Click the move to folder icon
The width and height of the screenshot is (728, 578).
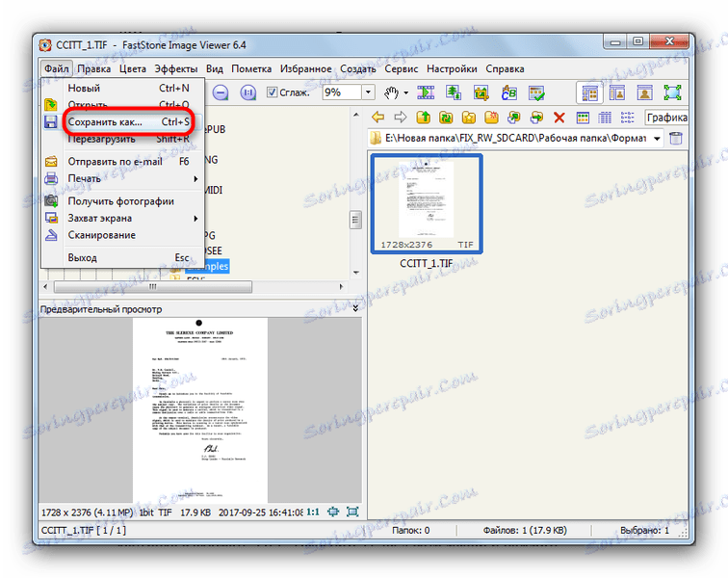[536, 118]
